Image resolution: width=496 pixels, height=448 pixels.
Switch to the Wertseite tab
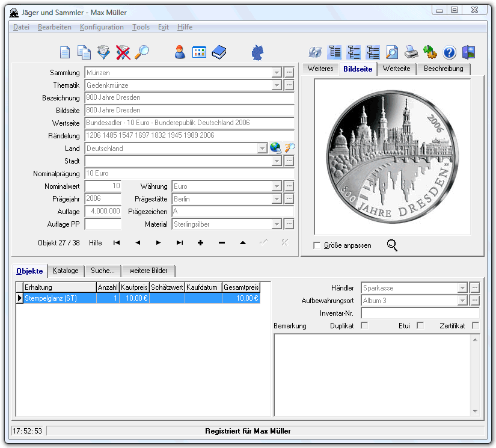(x=396, y=69)
